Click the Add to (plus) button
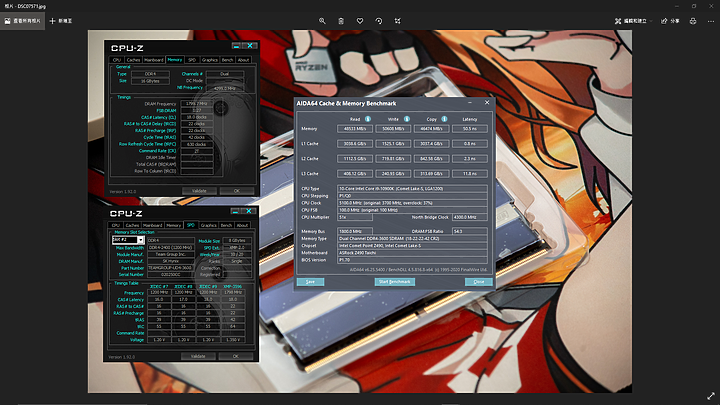The height and width of the screenshot is (405, 720). point(61,21)
